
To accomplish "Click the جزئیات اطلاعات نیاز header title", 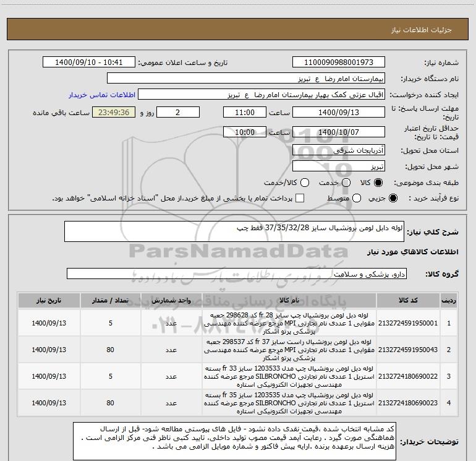I will tap(422, 30).
